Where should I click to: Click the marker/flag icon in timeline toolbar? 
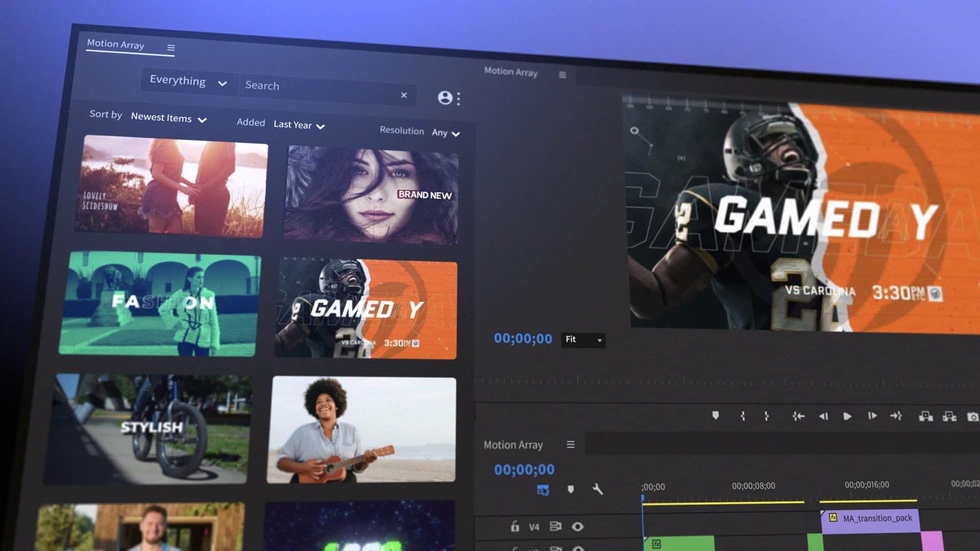point(716,415)
